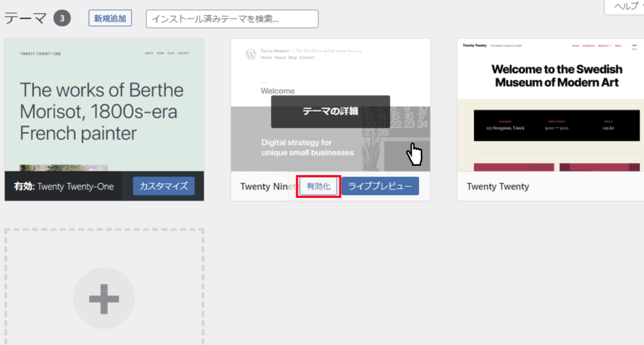Select the Twenty Twenty-One theme screenshot
This screenshot has height=345, width=644.
pos(104,105)
